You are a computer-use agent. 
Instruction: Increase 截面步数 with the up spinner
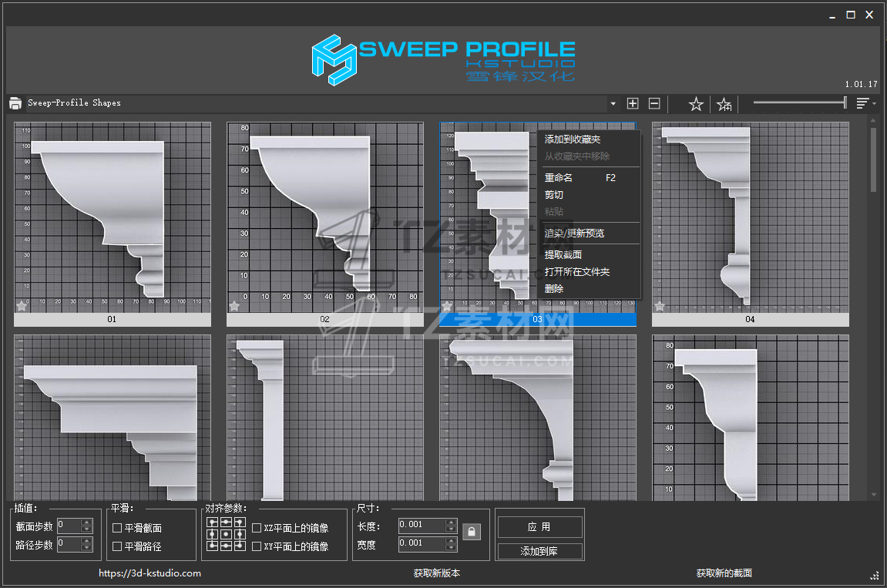click(x=86, y=522)
